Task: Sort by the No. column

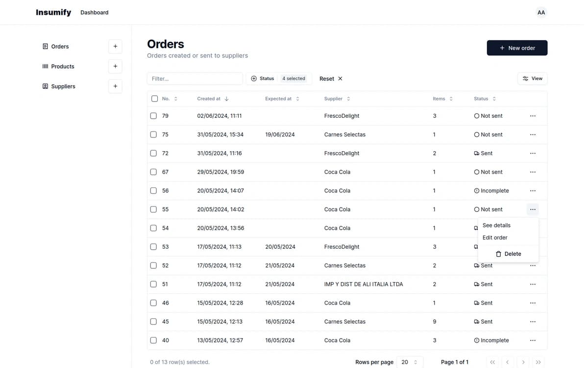Action: click(170, 99)
